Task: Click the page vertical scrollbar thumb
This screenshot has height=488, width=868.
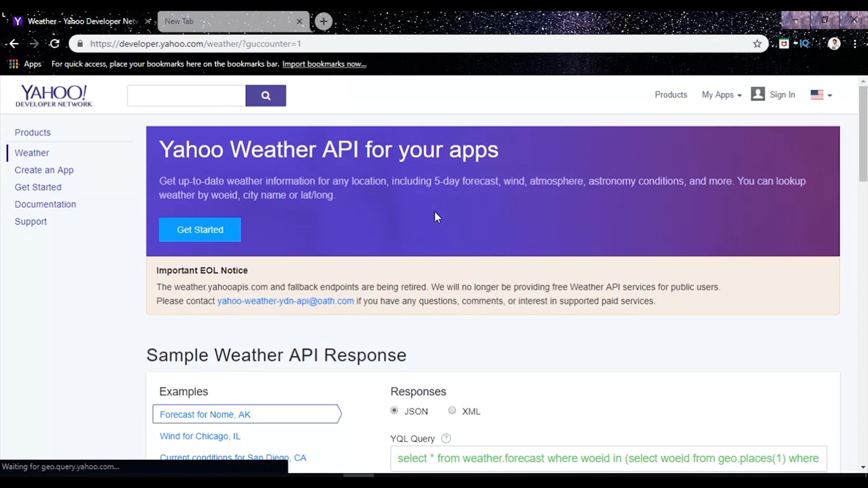Action: (863, 133)
